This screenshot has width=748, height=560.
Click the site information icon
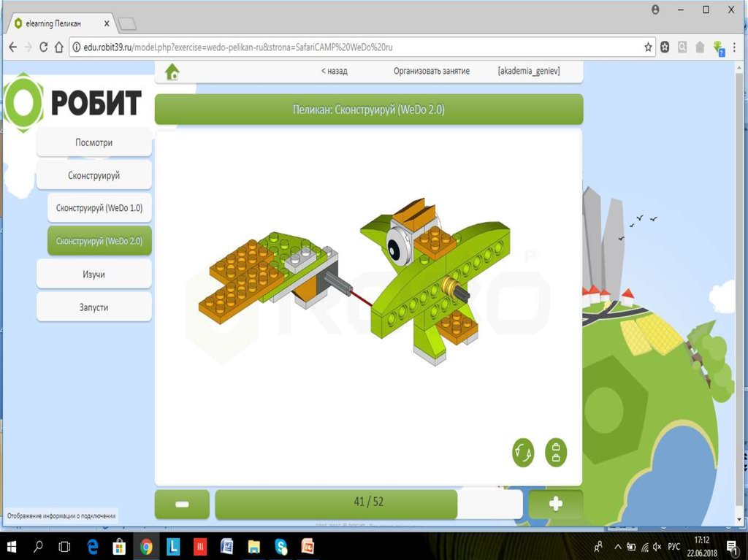(x=76, y=47)
